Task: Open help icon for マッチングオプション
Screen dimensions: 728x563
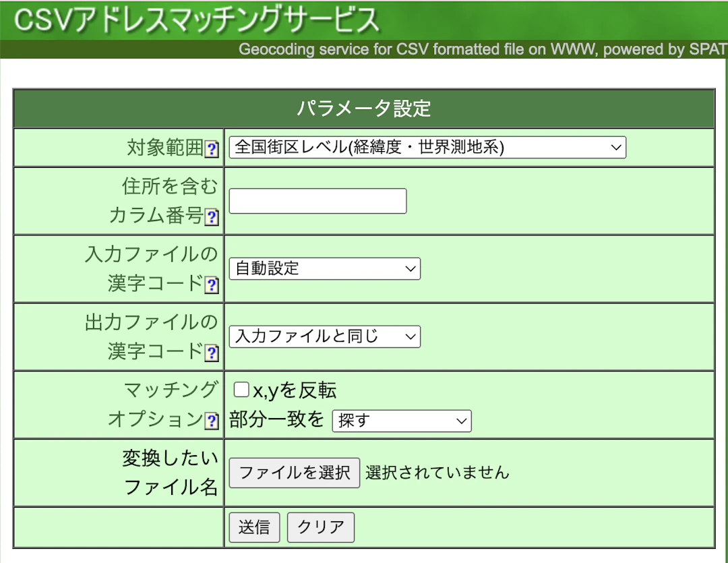Action: coord(212,421)
